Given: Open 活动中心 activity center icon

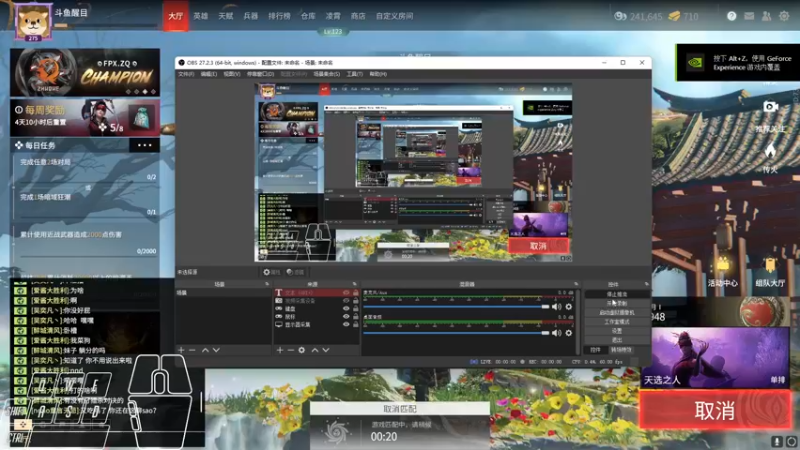Looking at the screenshot, I should (723, 264).
